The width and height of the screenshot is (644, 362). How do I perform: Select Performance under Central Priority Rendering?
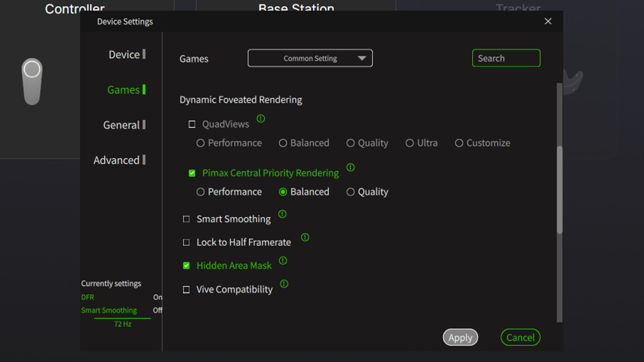point(200,192)
